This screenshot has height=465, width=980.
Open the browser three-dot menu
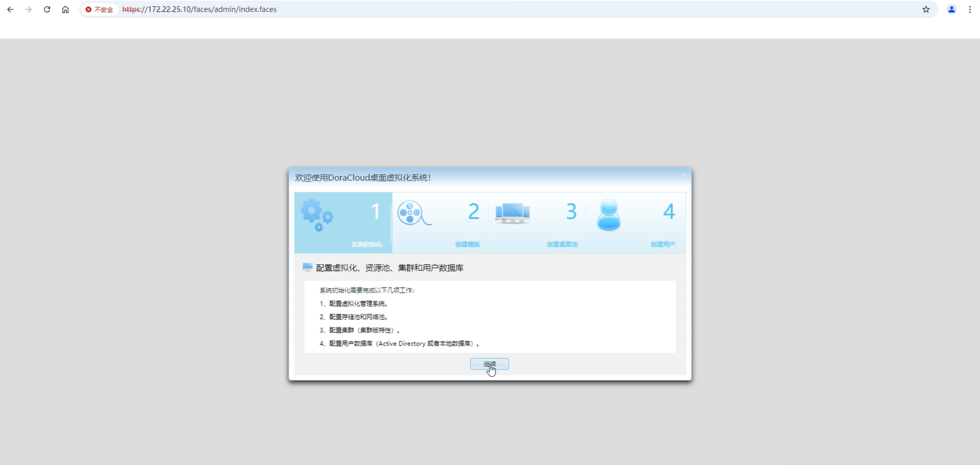tap(970, 10)
